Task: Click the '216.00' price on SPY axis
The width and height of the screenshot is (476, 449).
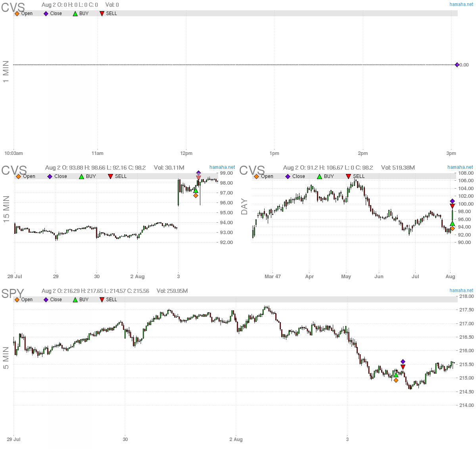Action: tap(466, 351)
